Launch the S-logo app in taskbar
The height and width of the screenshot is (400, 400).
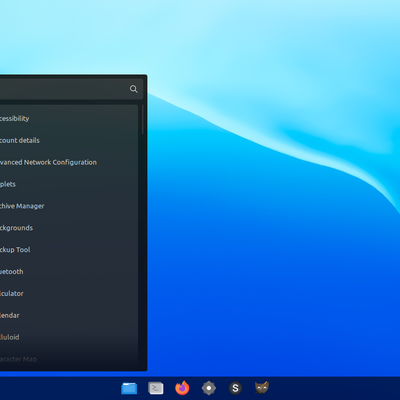pyautogui.click(x=235, y=388)
